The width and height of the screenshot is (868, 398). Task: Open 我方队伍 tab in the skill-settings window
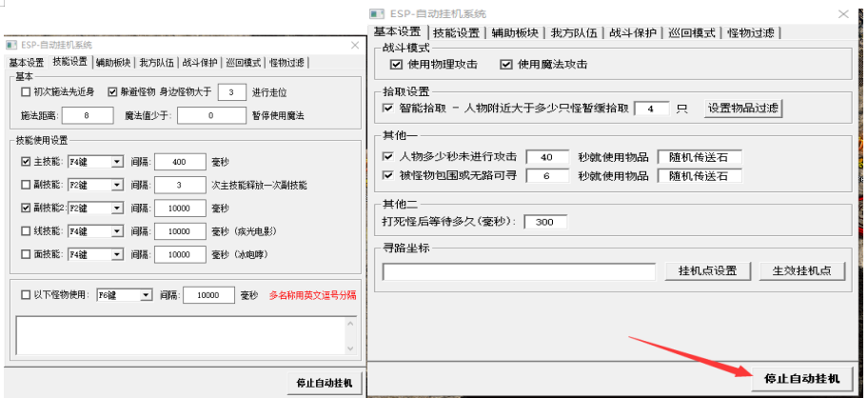pyautogui.click(x=157, y=63)
